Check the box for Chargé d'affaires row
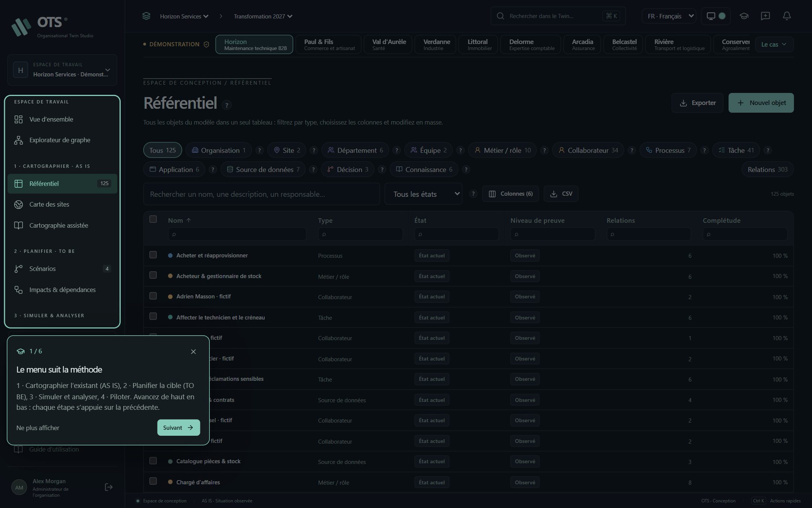 [x=153, y=481]
